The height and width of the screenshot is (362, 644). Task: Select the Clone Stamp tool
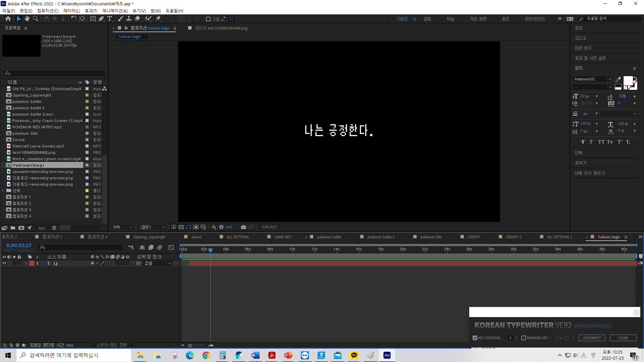pos(128,19)
